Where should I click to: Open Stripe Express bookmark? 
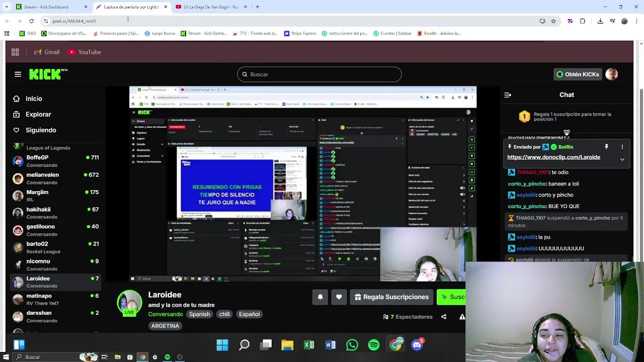pyautogui.click(x=300, y=34)
